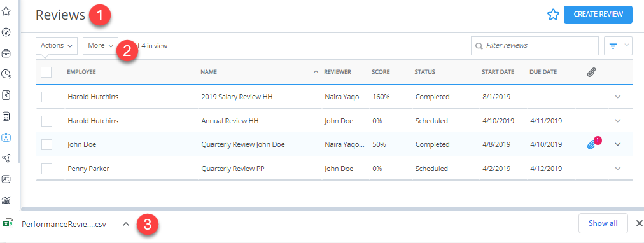Open the downloaded PerformanceRevie....csv file
The image size is (644, 243).
pos(64,225)
